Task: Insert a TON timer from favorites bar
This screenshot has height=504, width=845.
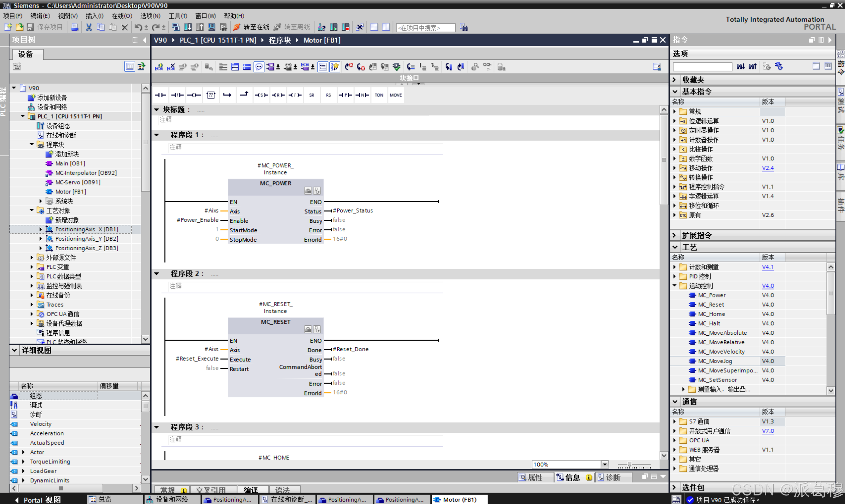Action: [x=379, y=95]
